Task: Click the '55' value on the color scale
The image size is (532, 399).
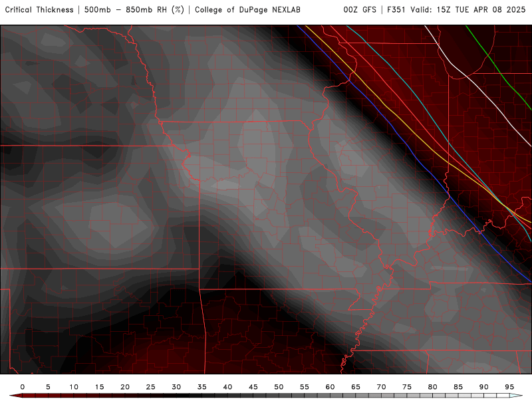Action: pos(305,387)
